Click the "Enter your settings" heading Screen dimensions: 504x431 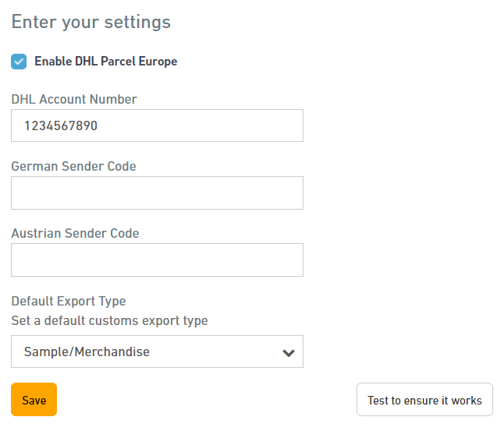[x=91, y=22]
